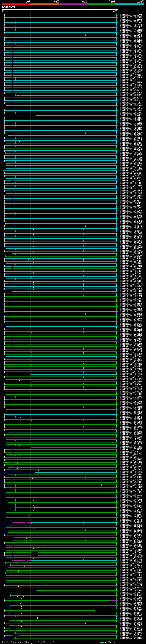Select the green ~80% identity legend color

[x=101, y=4]
